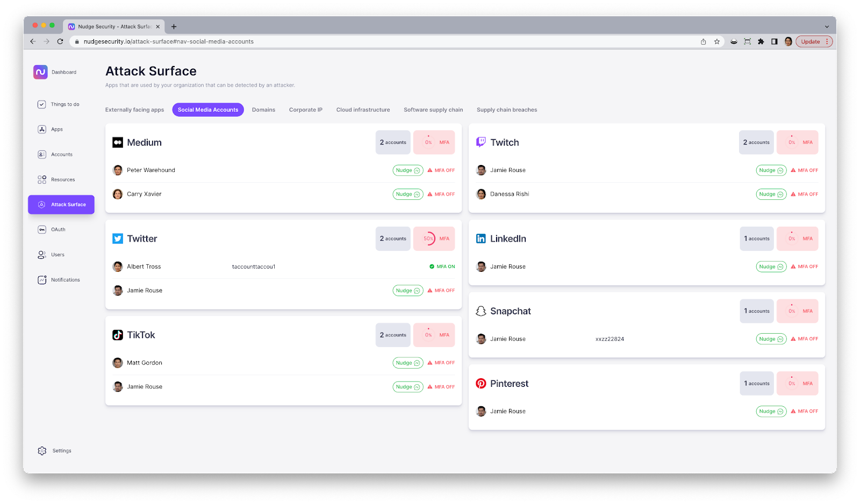
Task: Click the xxzz22824 Snapchat username
Action: point(610,339)
